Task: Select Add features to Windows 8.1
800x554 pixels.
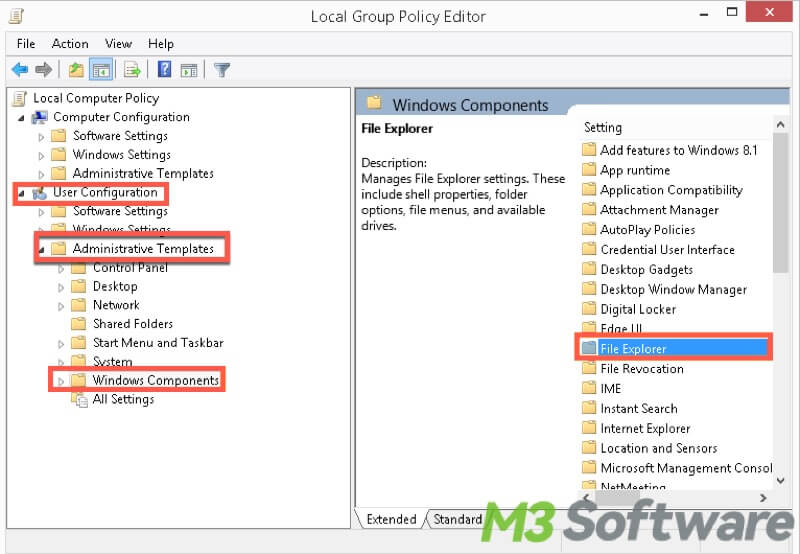Action: [x=679, y=150]
